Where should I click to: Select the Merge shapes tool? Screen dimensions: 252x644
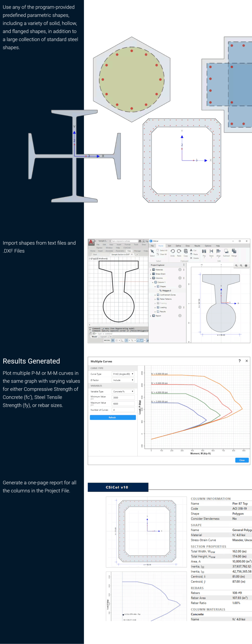click(x=234, y=251)
